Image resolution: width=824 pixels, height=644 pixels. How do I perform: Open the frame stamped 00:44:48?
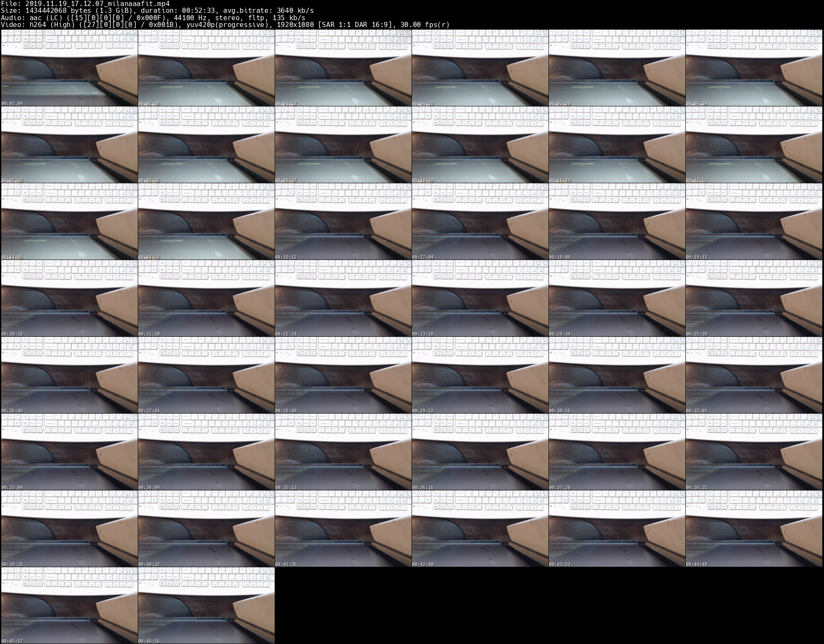click(x=754, y=529)
